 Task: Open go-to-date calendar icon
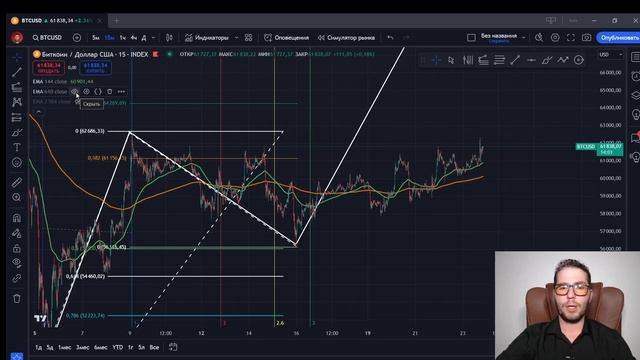tap(173, 347)
